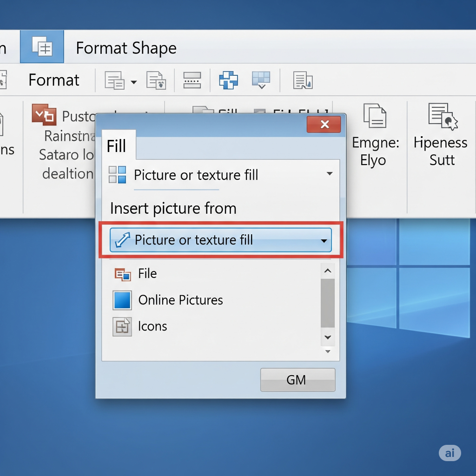Switch to the Fill tab

pyautogui.click(x=117, y=146)
